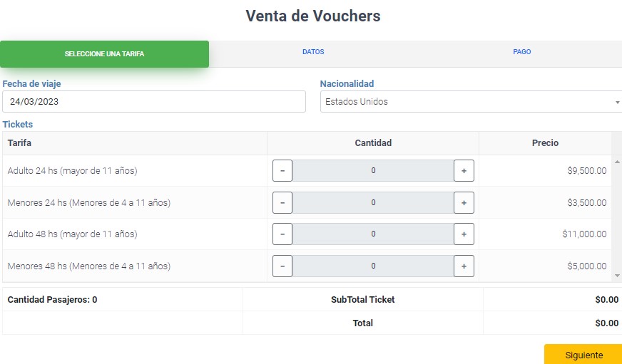Click the Fecha de viaje date field
The height and width of the screenshot is (364, 622).
153,102
